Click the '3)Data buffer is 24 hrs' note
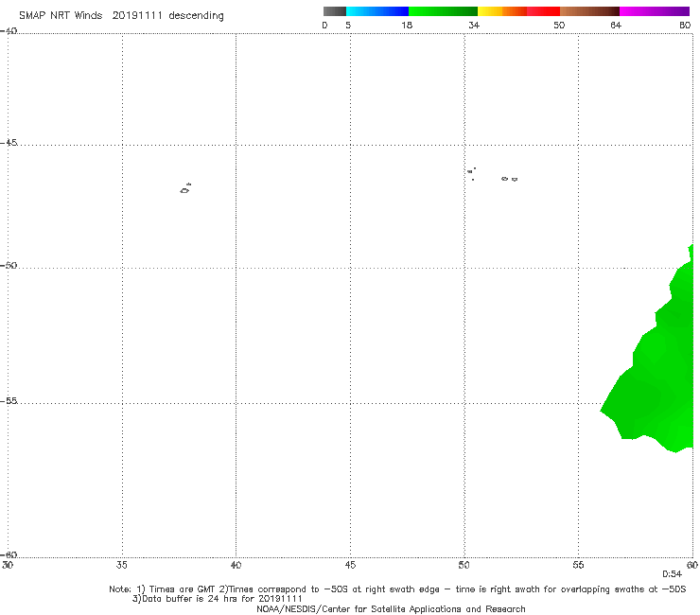 click(x=217, y=599)
